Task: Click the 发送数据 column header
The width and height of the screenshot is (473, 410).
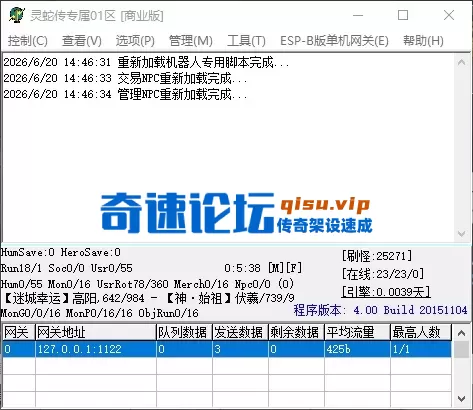Action: [x=240, y=332]
